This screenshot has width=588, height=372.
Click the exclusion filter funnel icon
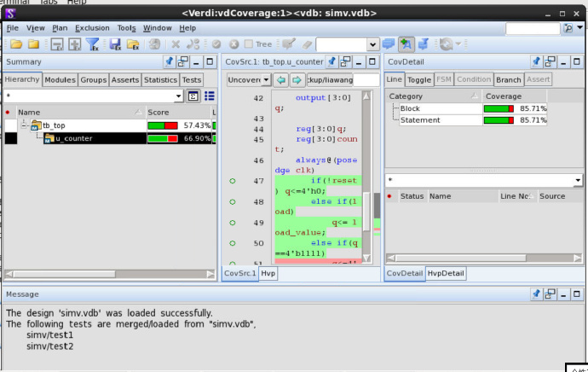[92, 44]
